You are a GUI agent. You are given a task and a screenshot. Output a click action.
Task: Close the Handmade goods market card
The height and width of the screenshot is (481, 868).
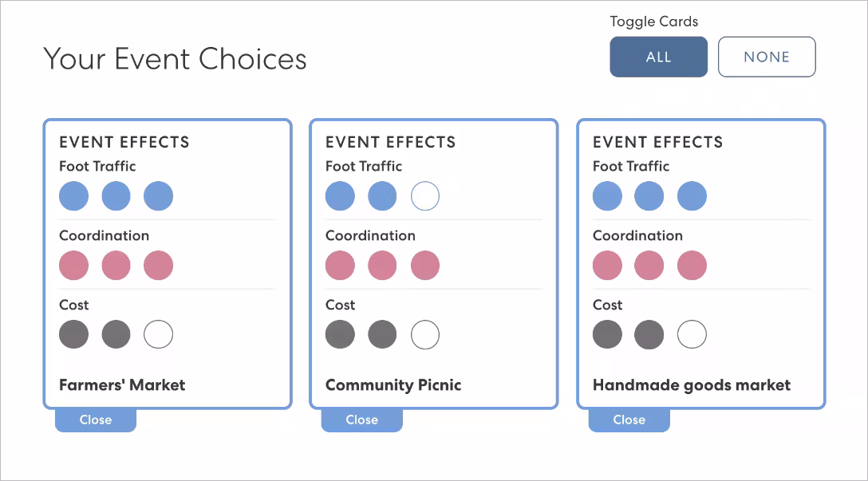[629, 420]
